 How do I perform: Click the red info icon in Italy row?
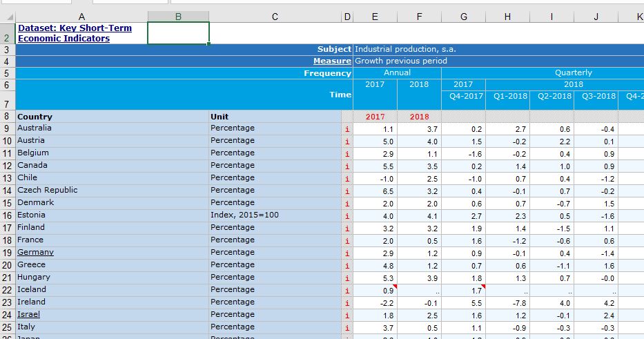pos(347,328)
